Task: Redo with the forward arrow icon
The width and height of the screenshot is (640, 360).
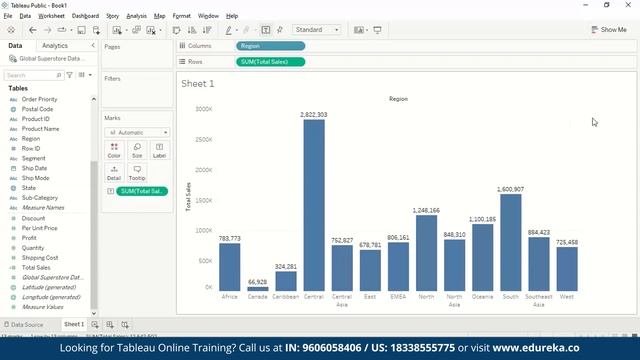Action: 47,30
